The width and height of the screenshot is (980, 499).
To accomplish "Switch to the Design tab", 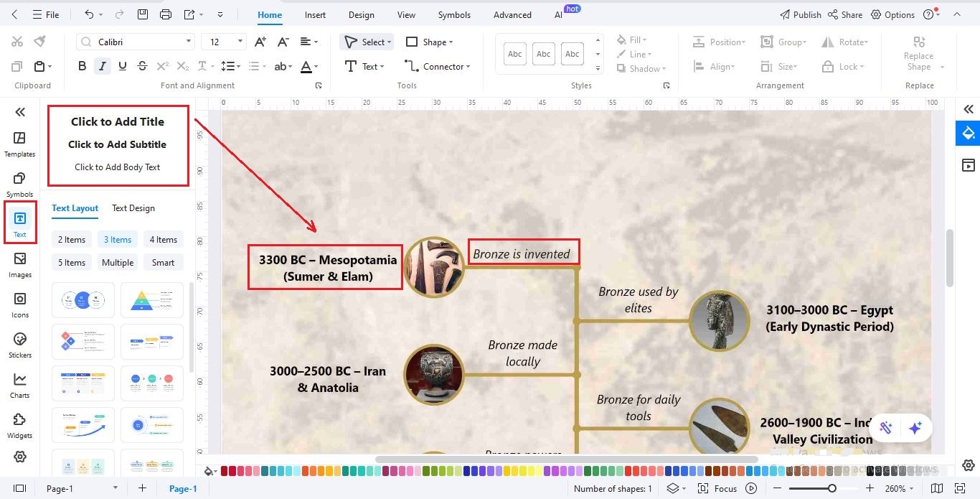I will tap(361, 14).
